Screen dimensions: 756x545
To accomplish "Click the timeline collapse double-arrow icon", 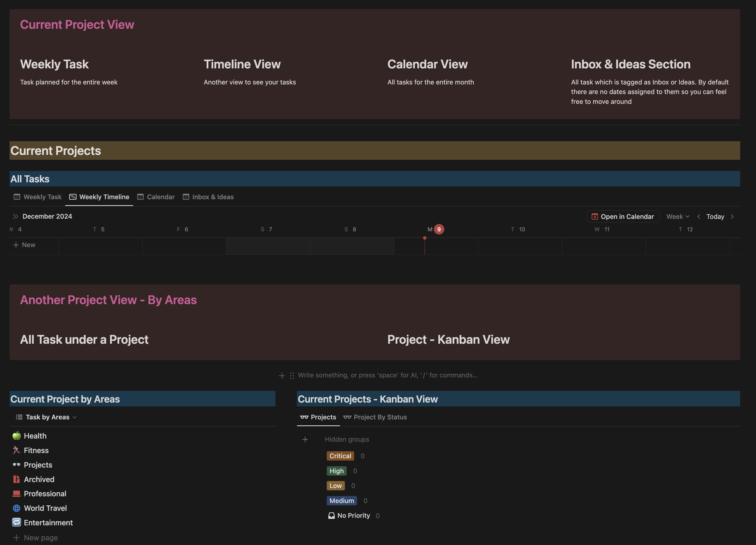I will [x=15, y=217].
